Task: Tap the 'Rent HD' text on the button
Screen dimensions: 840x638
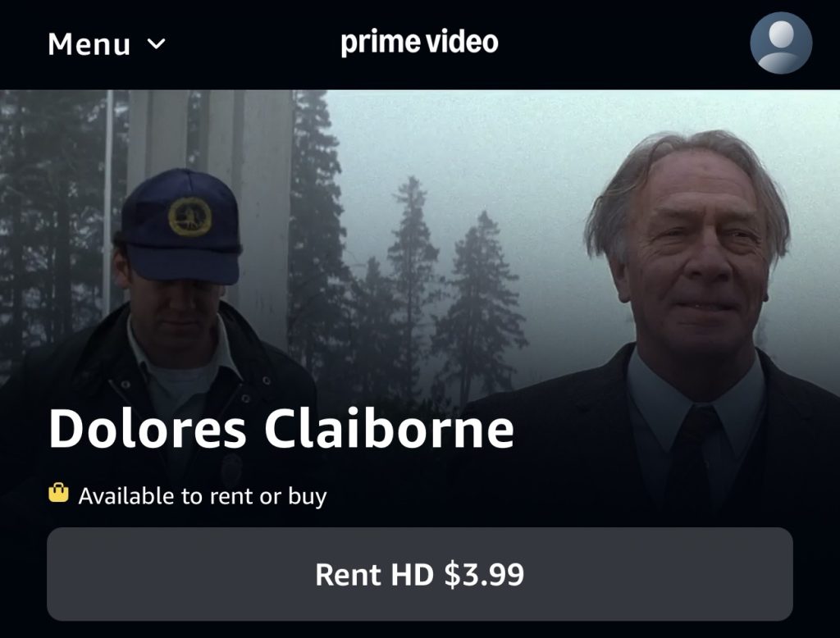Action: pos(374,575)
